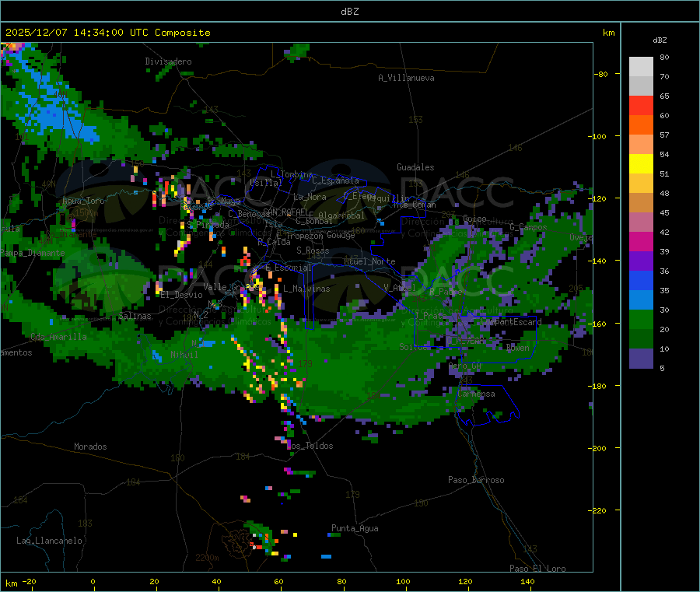
Task: Click the '0' tick on the horizontal km axis
Action: click(x=93, y=581)
